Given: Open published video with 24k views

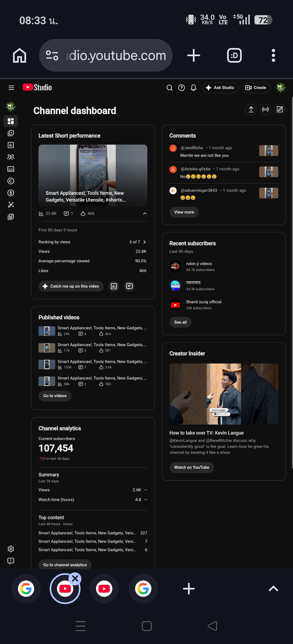Looking at the screenshot, I should point(93,331).
